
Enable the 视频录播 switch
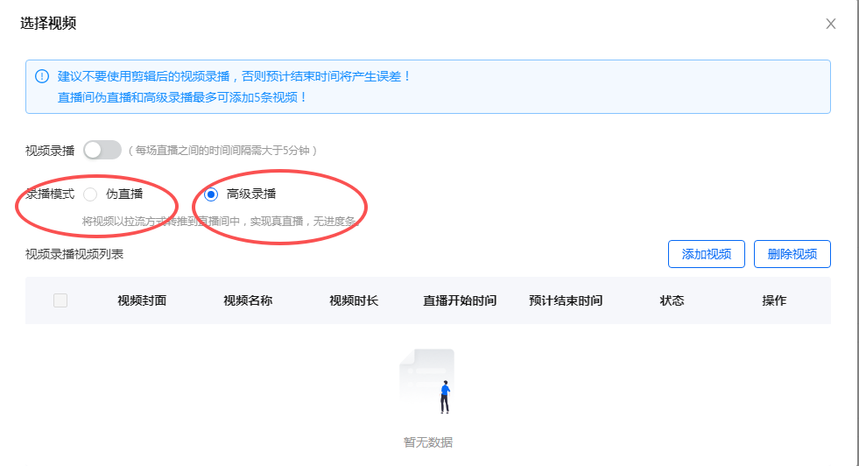pyautogui.click(x=102, y=150)
